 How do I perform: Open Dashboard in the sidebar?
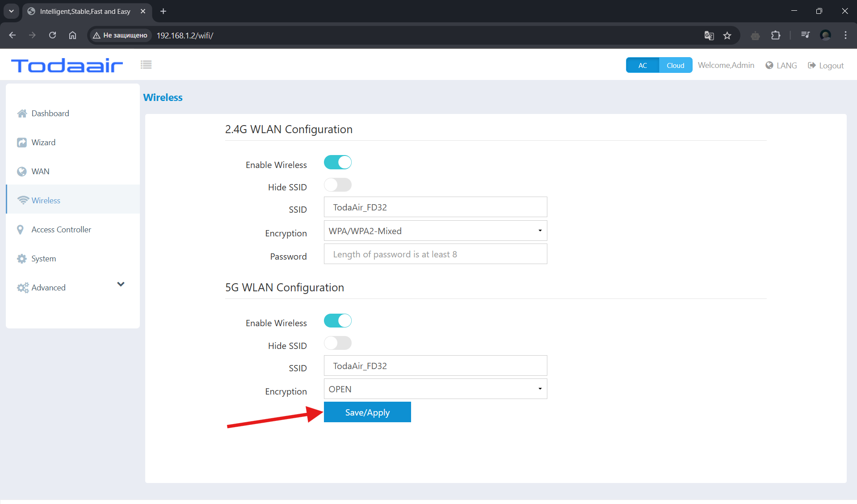50,113
